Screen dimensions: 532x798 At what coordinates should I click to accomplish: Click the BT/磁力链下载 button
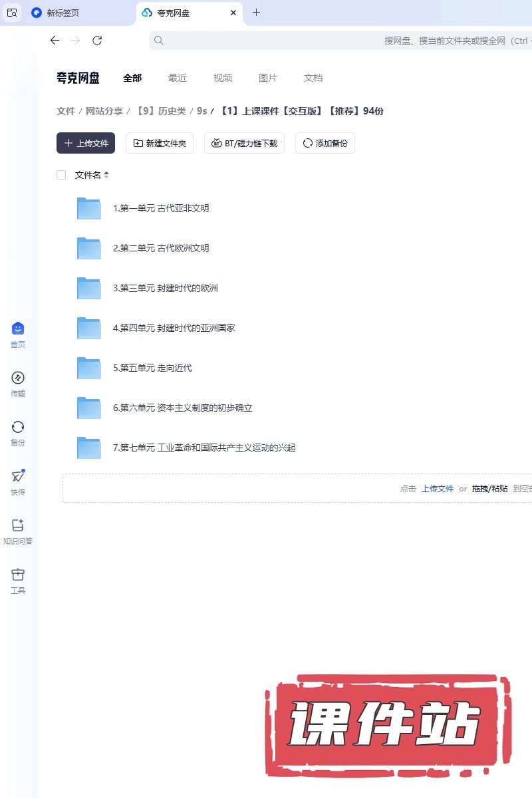coord(244,143)
